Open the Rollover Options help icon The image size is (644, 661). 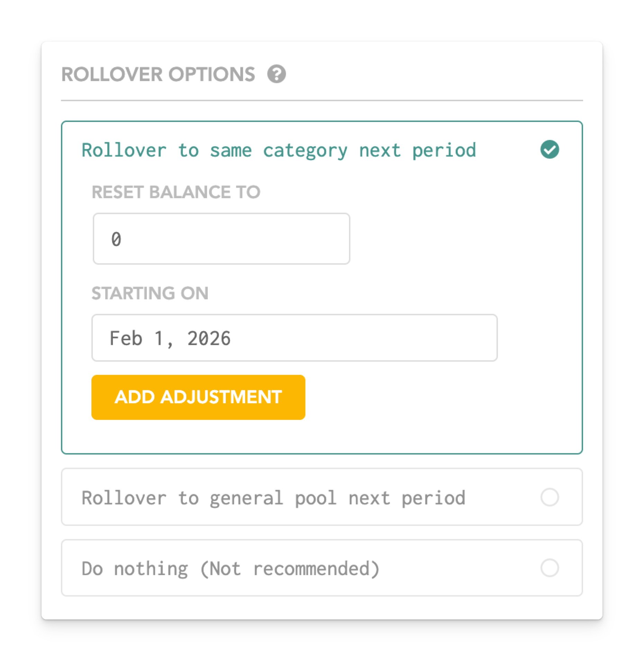(276, 74)
